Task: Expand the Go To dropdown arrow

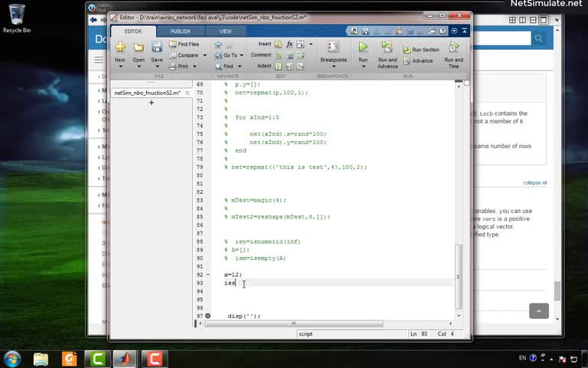Action: 241,55
